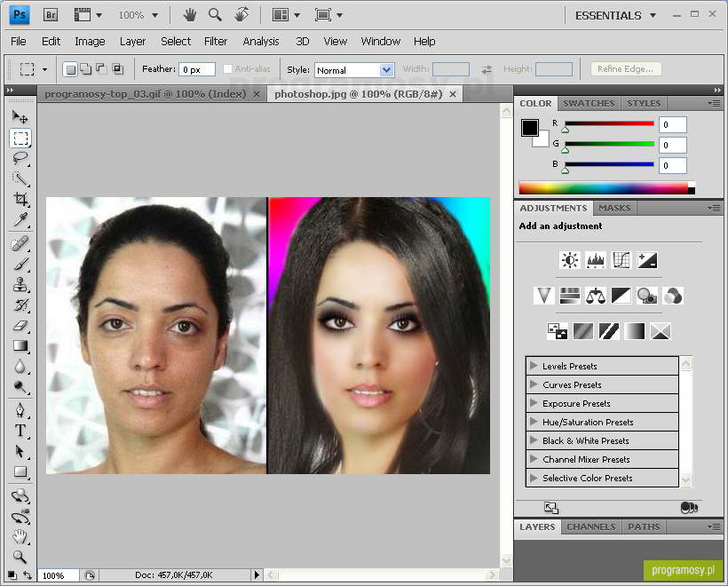Select the Dodge tool

click(20, 387)
